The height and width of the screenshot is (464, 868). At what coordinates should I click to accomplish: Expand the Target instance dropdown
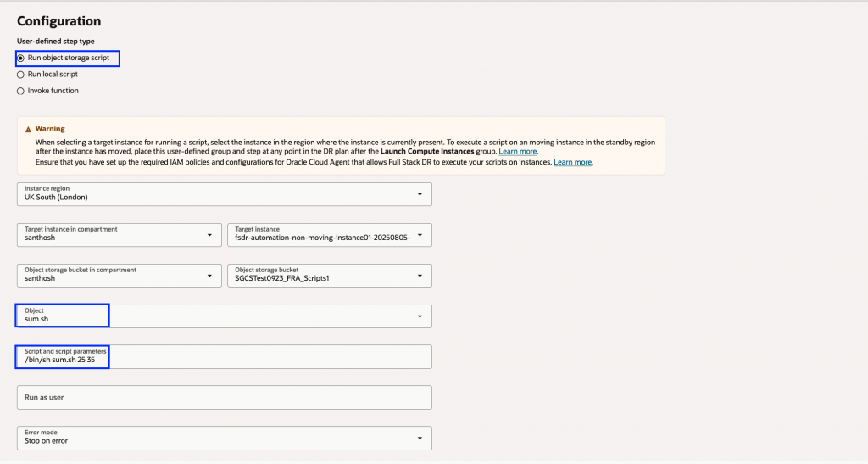click(x=329, y=234)
